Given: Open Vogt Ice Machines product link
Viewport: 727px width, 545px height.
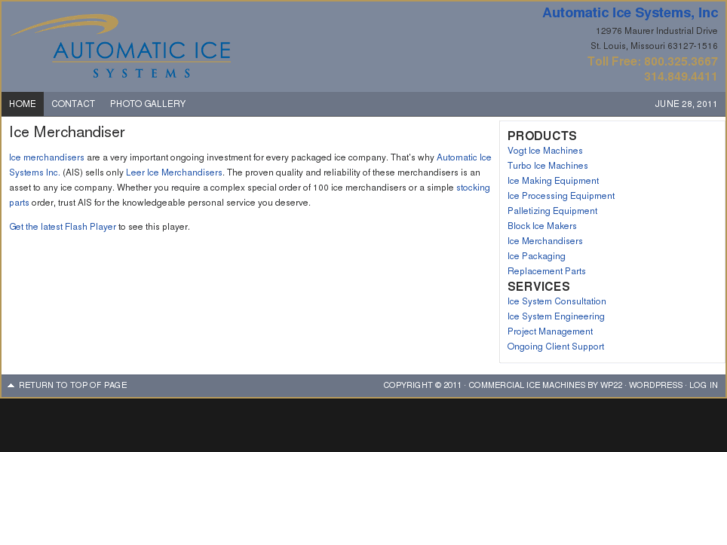Looking at the screenshot, I should (x=545, y=151).
